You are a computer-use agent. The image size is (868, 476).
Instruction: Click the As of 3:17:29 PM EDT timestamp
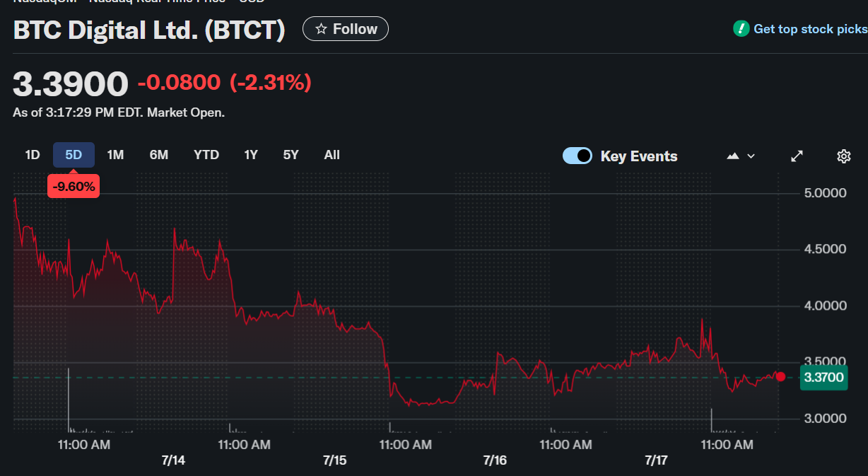119,112
